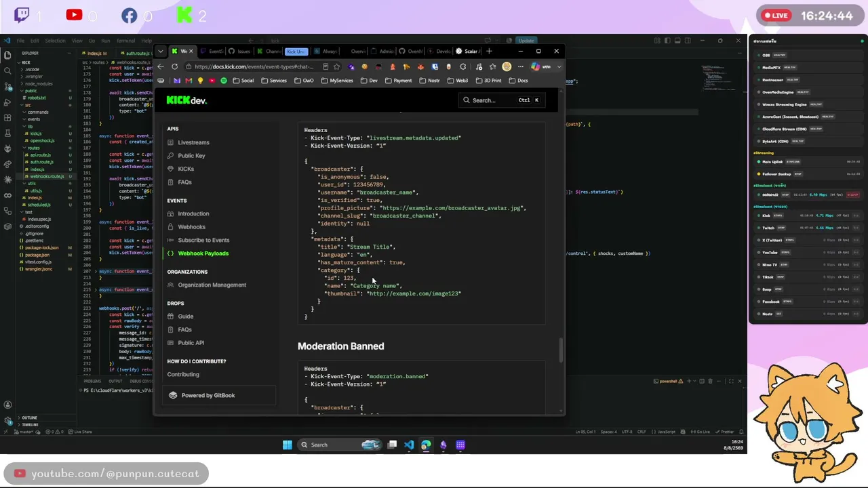Screen dimensions: 868x488
Task: Open wrangler.jsonc in Explorer
Action: pos(39,269)
